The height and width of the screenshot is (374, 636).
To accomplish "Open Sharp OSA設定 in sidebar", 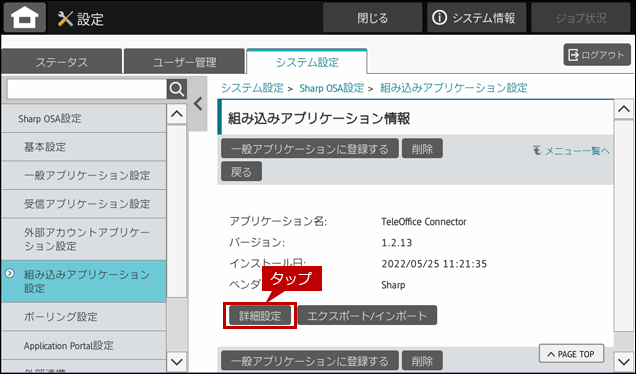I will coord(84,118).
